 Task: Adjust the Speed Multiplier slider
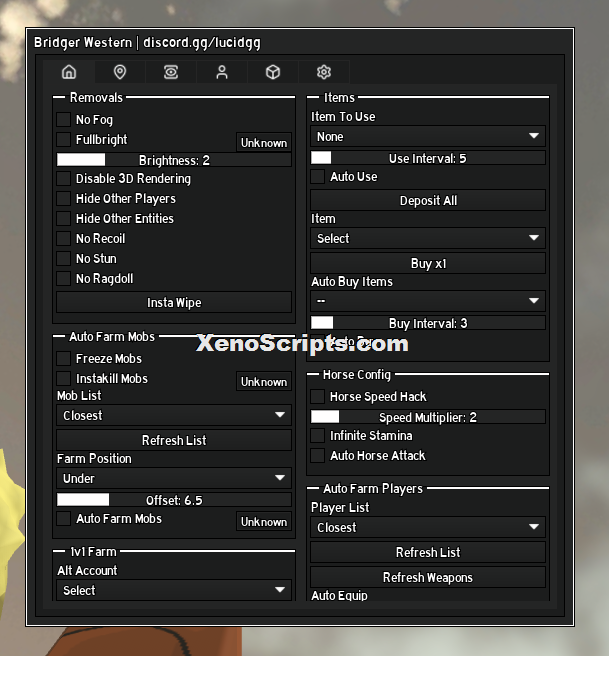coord(428,416)
